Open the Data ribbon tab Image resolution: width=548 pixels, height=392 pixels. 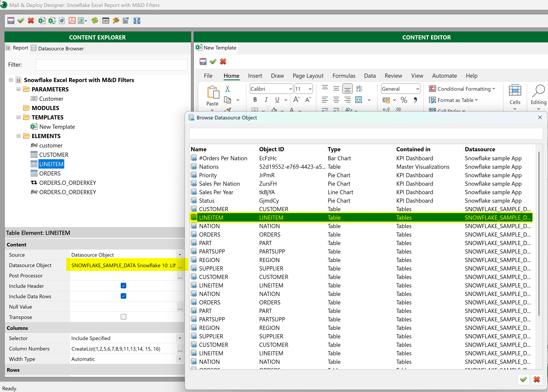pos(369,76)
